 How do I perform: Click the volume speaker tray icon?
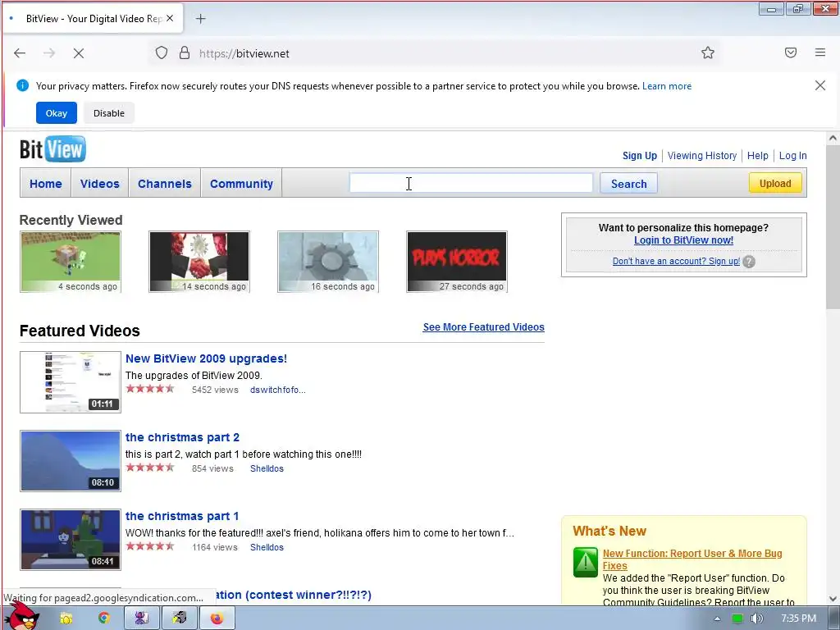tap(756, 619)
